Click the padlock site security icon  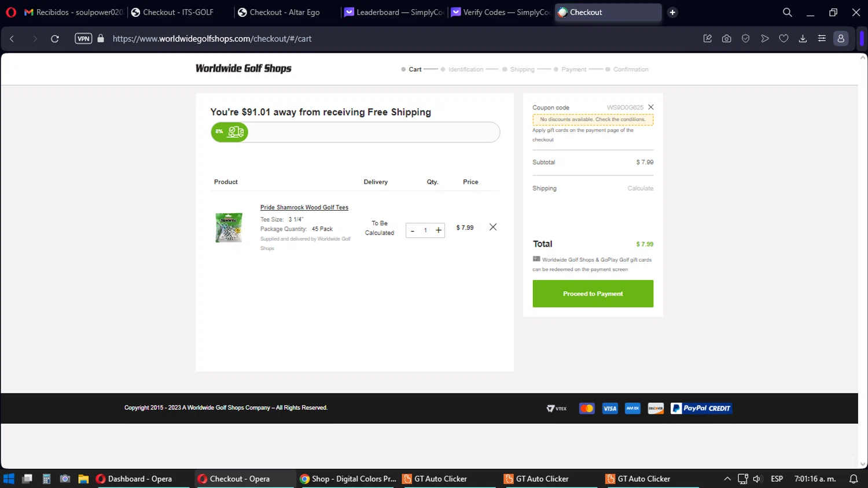coord(101,39)
